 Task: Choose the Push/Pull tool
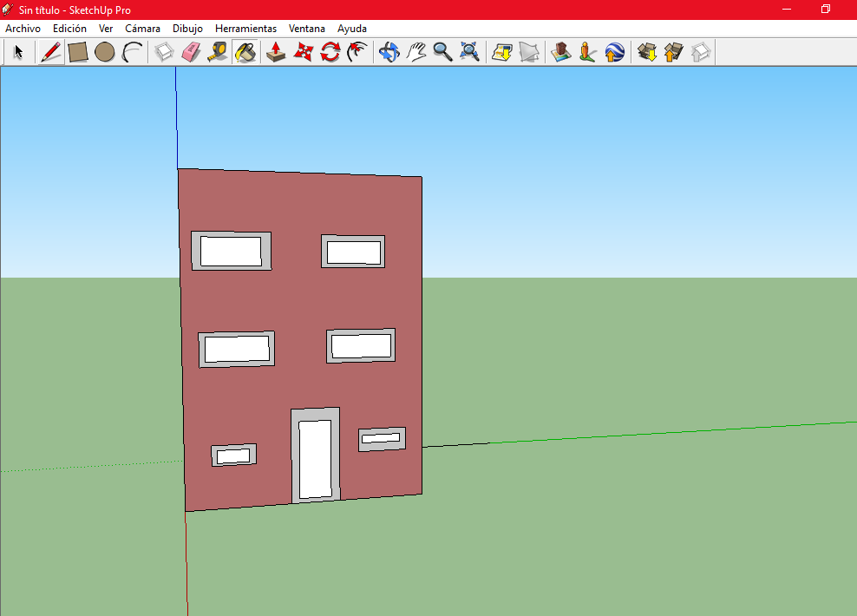[276, 53]
